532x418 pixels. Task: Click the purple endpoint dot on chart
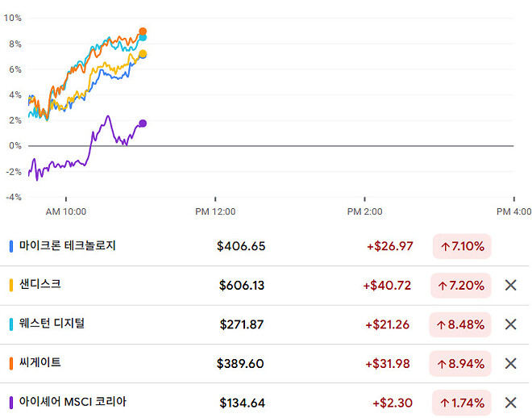[143, 123]
